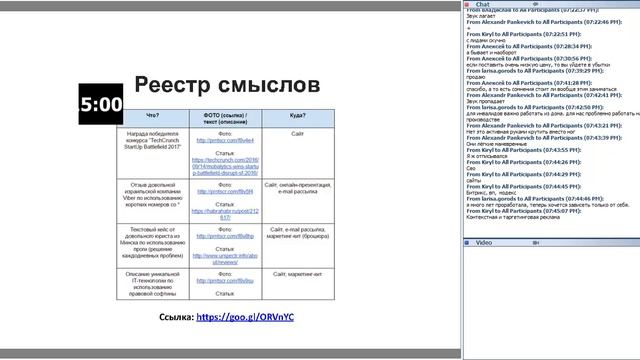Click the Kiryl header at 07:43:55 PM
640x360 pixels.
click(x=524, y=150)
